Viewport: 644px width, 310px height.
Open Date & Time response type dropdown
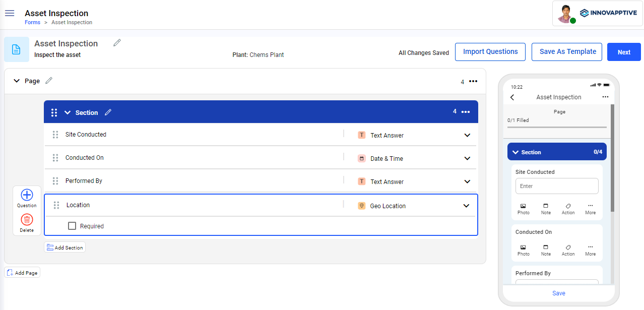467,158
